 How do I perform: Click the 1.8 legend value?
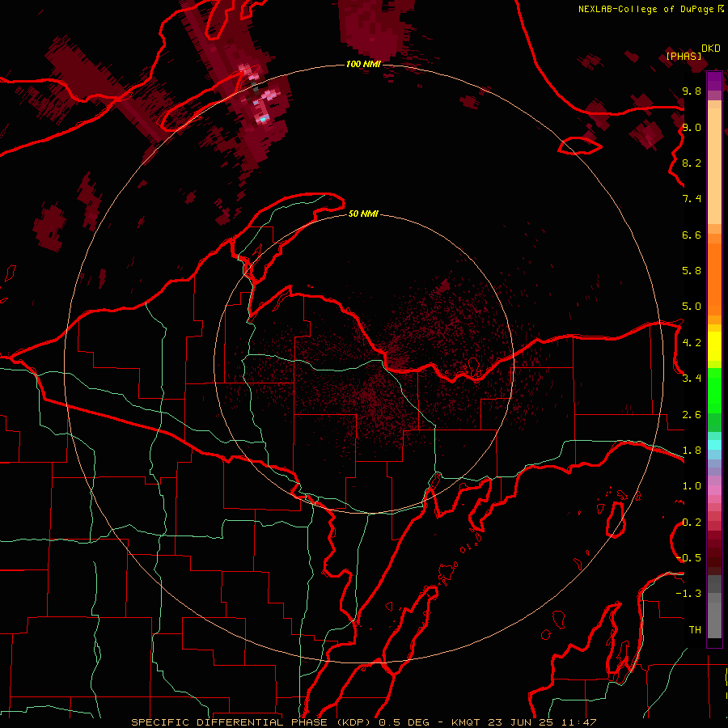tap(692, 451)
